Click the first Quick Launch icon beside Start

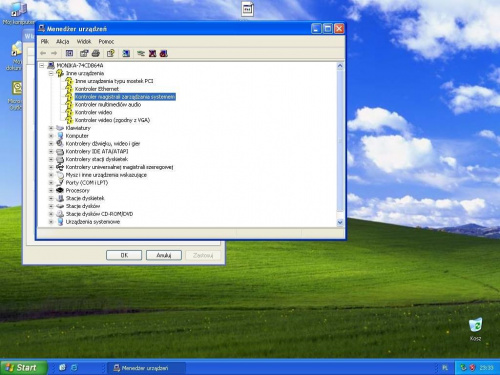pyautogui.click(x=62, y=367)
